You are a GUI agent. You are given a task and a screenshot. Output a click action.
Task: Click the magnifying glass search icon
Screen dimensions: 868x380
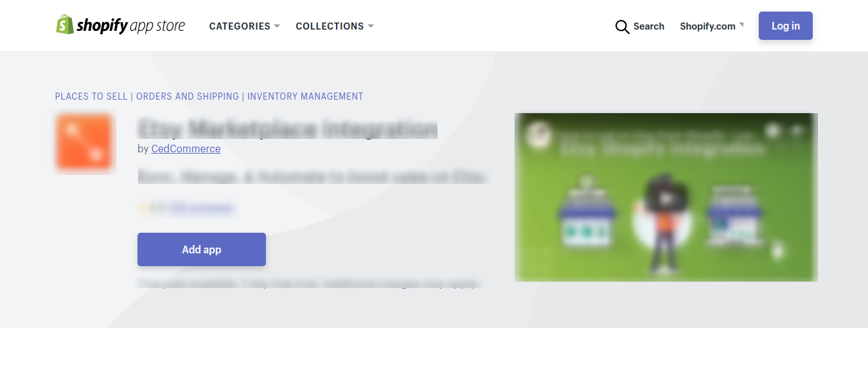coord(622,26)
